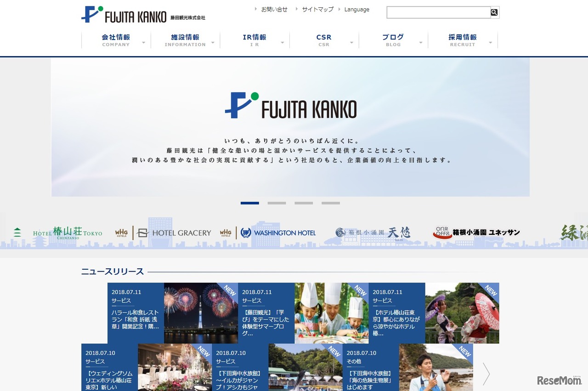The height and width of the screenshot is (391, 588).
Task: Expand the IR menu dropdown arrow
Action: (282, 43)
